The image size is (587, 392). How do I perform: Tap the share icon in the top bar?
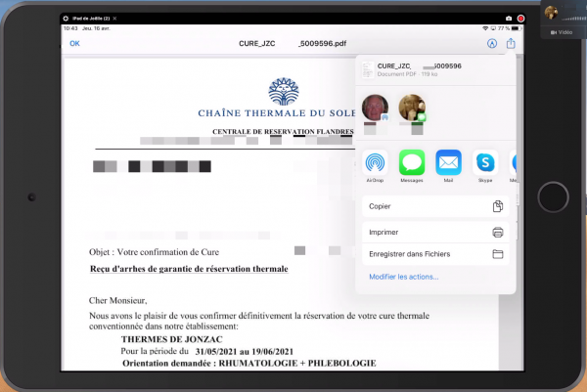click(x=510, y=43)
